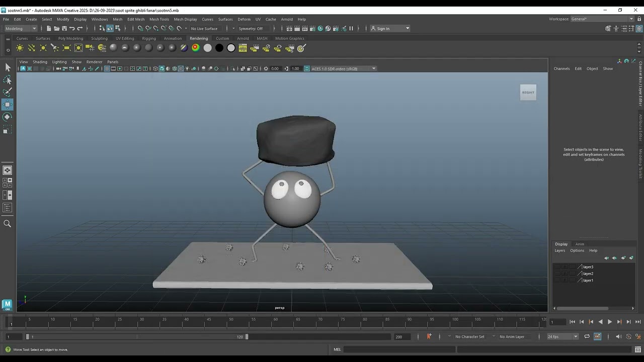Open the viewport Renderer menu
Image resolution: width=644 pixels, height=362 pixels.
coord(94,62)
